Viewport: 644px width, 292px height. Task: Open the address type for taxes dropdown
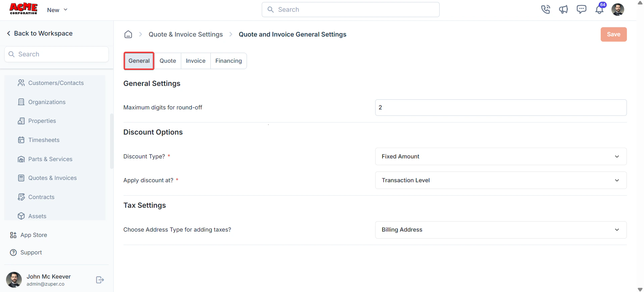[x=501, y=230]
